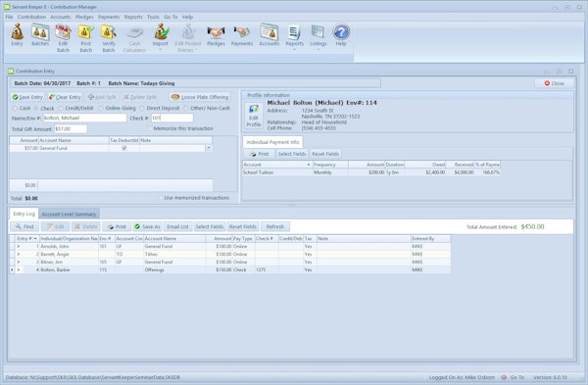Click the Go To status bar icon
The height and width of the screenshot is (385, 588).
point(504,377)
